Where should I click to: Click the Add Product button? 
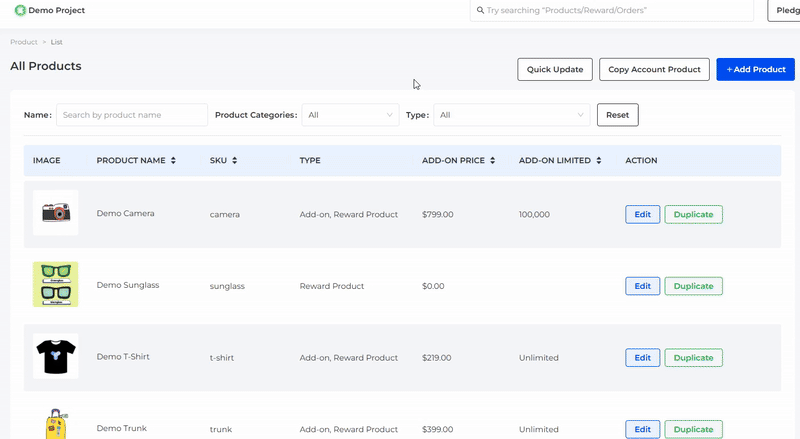pyautogui.click(x=755, y=69)
